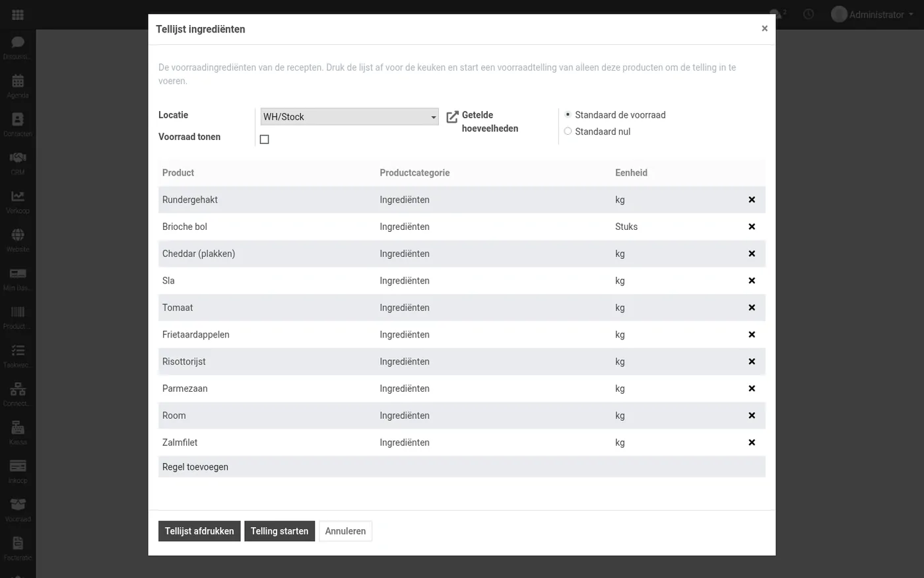Open the activities clock icon in top bar
The image size is (924, 578).
[808, 14]
